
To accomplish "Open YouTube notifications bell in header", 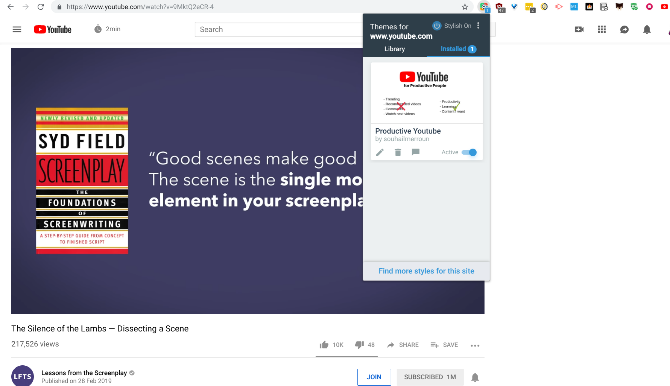I will [x=647, y=29].
